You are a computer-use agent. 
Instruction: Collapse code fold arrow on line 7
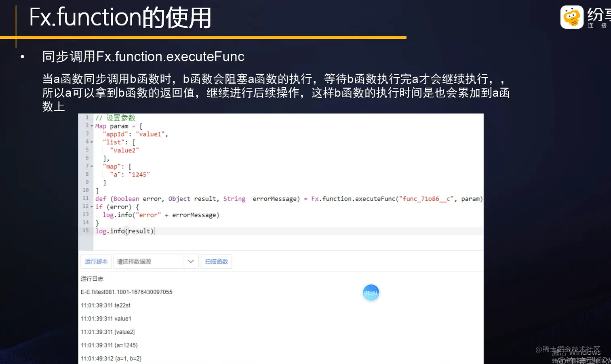(92, 166)
